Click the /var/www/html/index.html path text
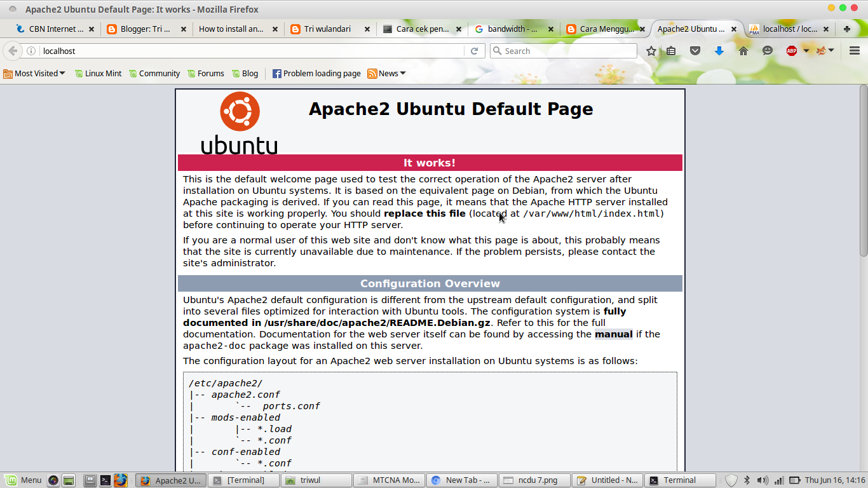868x488 pixels. point(592,213)
